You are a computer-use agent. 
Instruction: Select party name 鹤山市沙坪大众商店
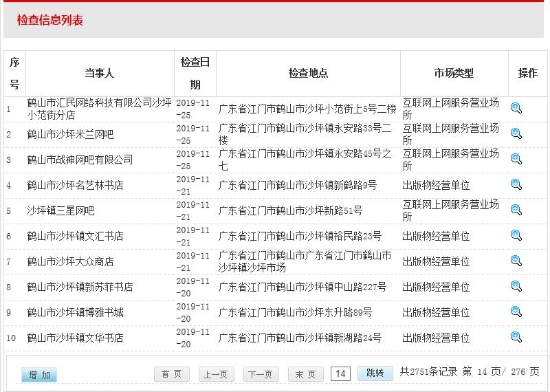[x=71, y=262]
